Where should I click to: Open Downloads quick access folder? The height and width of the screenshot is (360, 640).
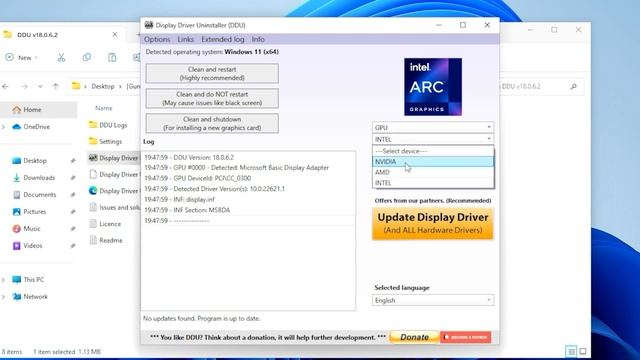click(x=38, y=178)
